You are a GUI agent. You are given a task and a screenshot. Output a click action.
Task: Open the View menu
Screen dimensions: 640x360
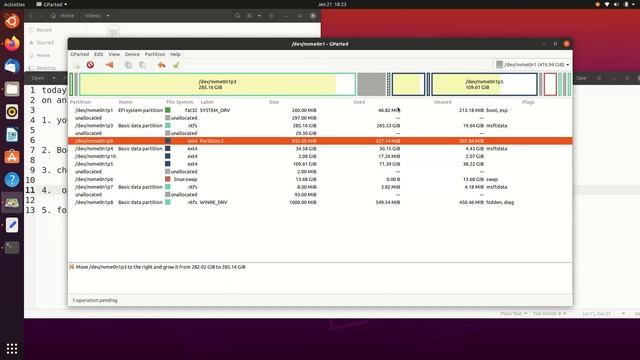coord(114,54)
